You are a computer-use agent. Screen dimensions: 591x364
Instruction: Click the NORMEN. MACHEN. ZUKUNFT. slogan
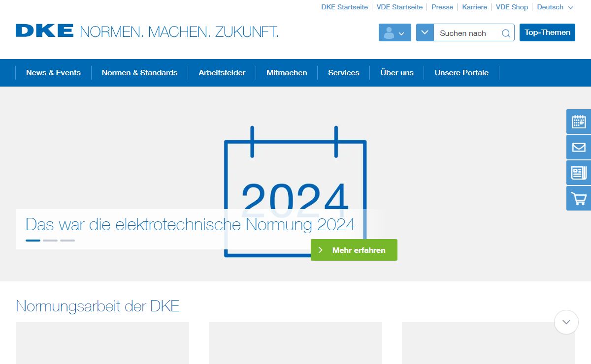179,32
